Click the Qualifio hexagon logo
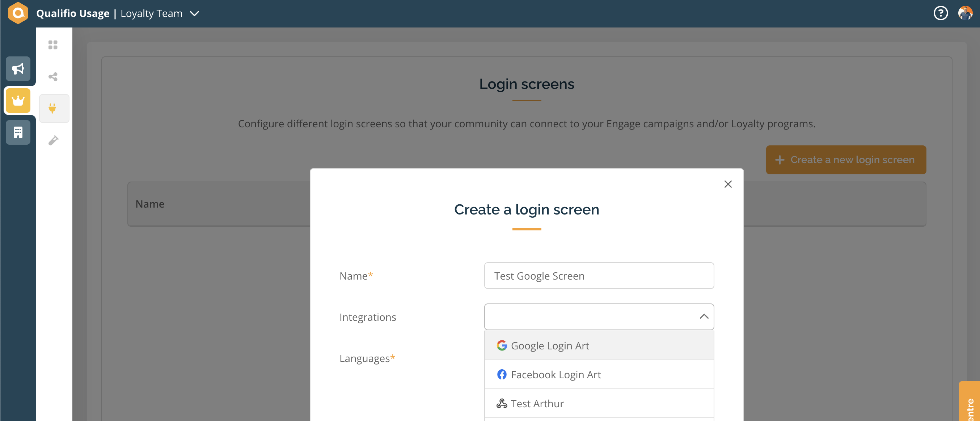 [x=18, y=13]
